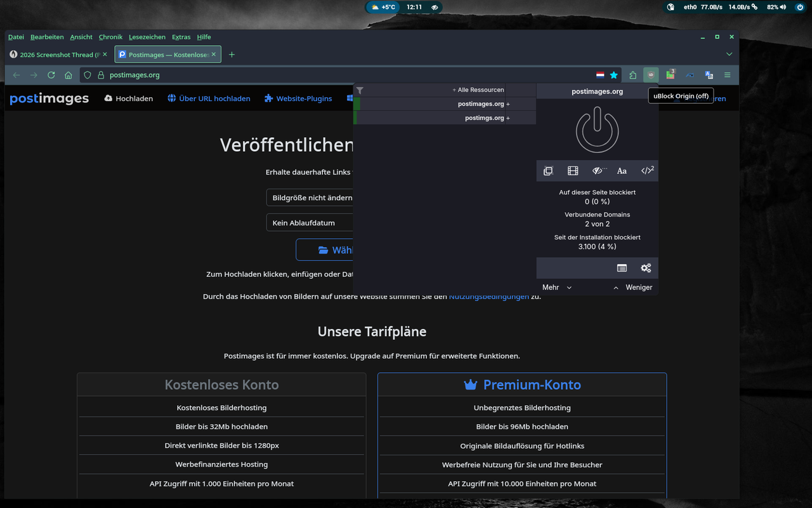This screenshot has height=508, width=812.
Task: Toggle large media blocking in uBlock panel
Action: pos(573,170)
